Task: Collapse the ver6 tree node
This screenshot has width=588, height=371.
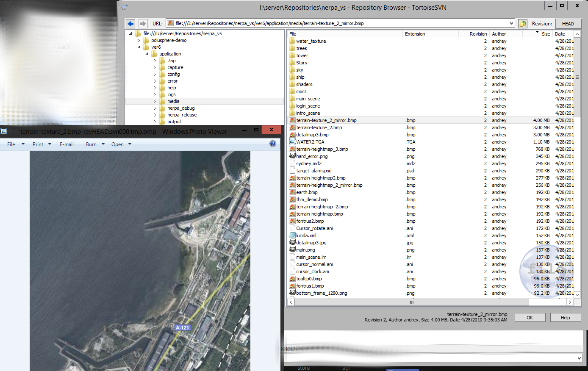Action: click(x=139, y=47)
